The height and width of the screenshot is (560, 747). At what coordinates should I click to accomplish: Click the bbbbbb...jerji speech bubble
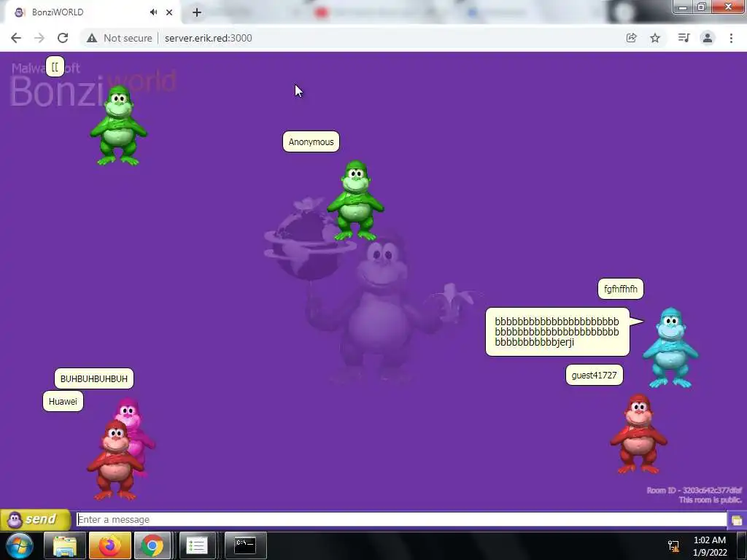557,332
